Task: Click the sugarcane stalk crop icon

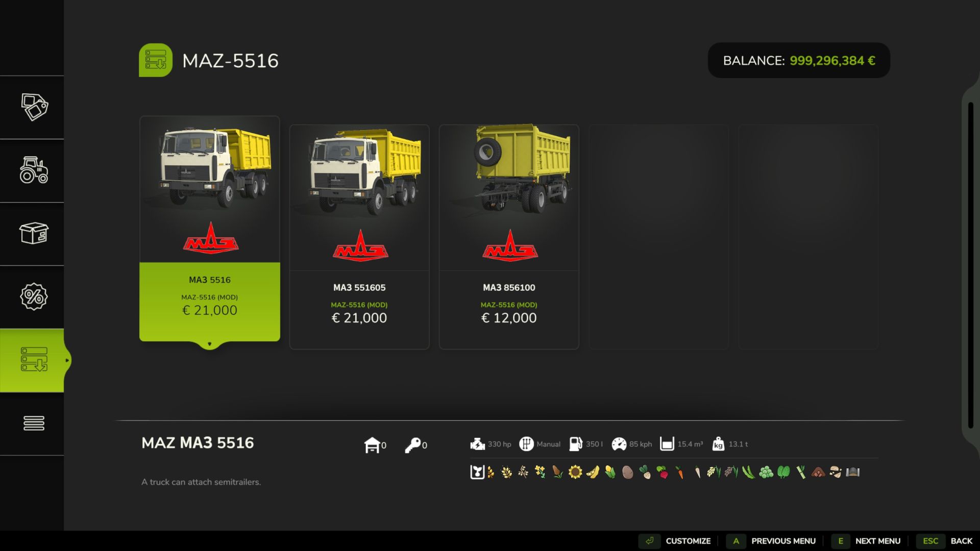Action: point(801,472)
